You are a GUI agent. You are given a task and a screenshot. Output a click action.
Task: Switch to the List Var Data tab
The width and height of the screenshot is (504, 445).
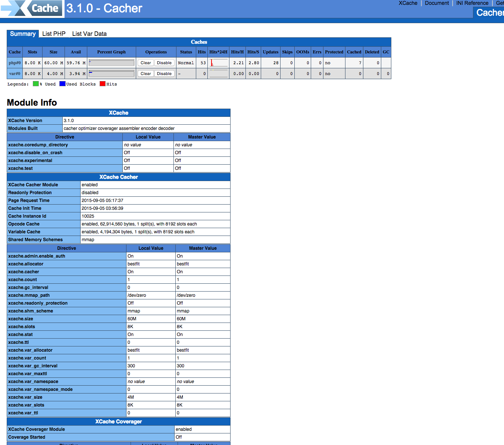[x=89, y=34]
